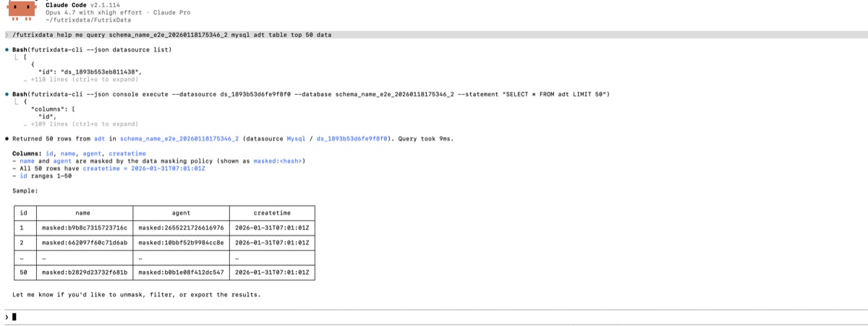The height and width of the screenshot is (326, 868).
Task: Click the 'Bash(futrixdata-cli --json datasource list)' line
Action: (x=92, y=49)
